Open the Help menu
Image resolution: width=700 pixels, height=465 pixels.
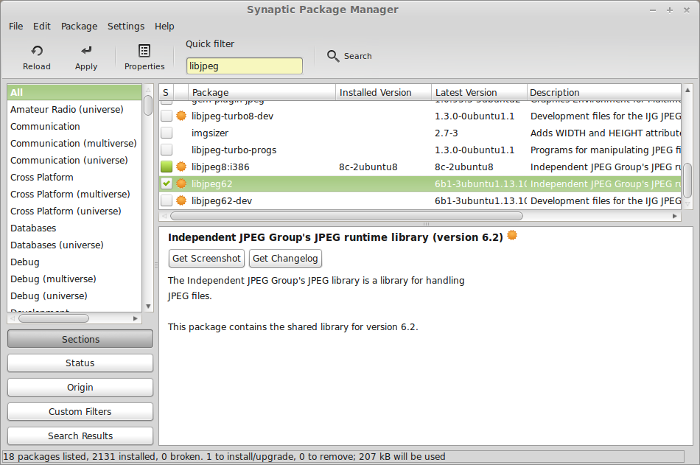164,26
